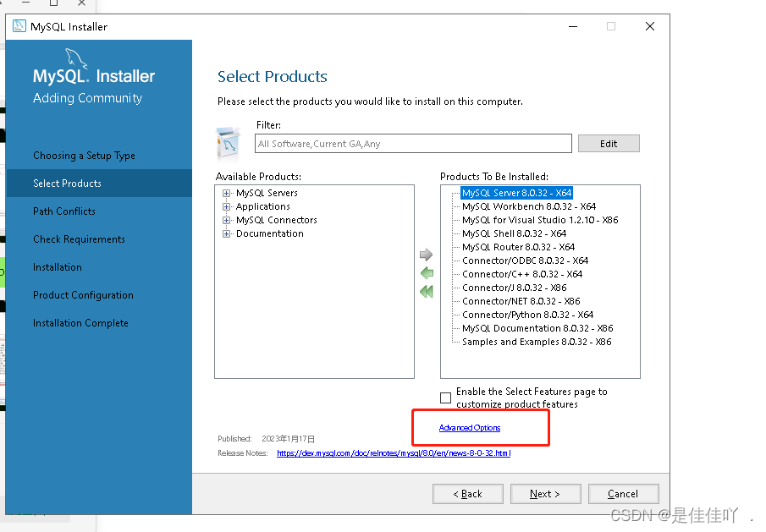Click the Next button
The width and height of the screenshot is (766, 532).
pyautogui.click(x=545, y=494)
